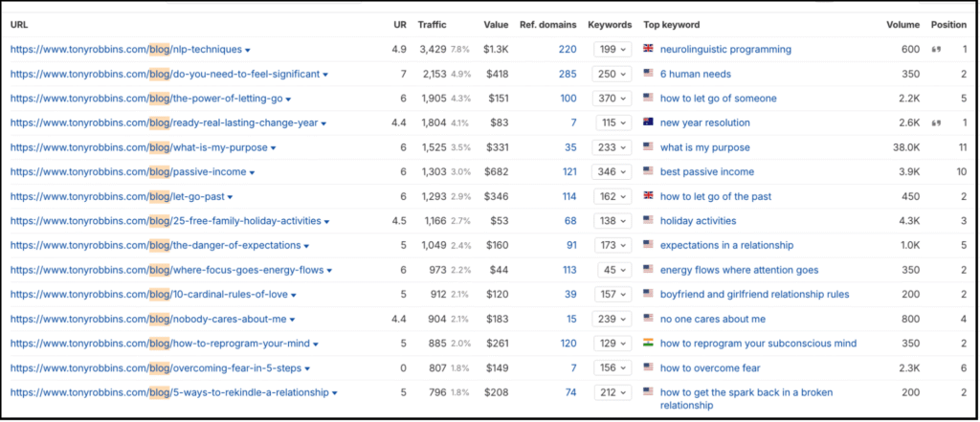Open the passive-income URL dropdown arrow
Image resolution: width=980 pixels, height=422 pixels.
[252, 172]
